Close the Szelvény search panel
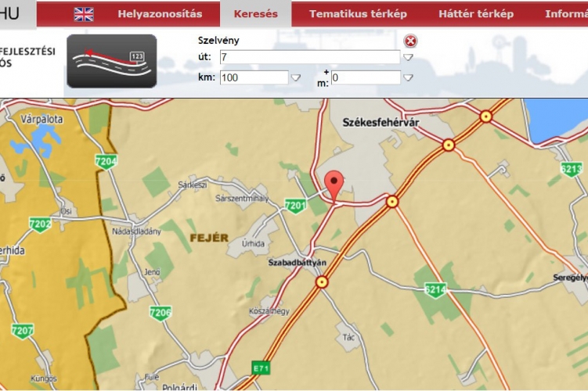The image size is (588, 391). point(410,41)
